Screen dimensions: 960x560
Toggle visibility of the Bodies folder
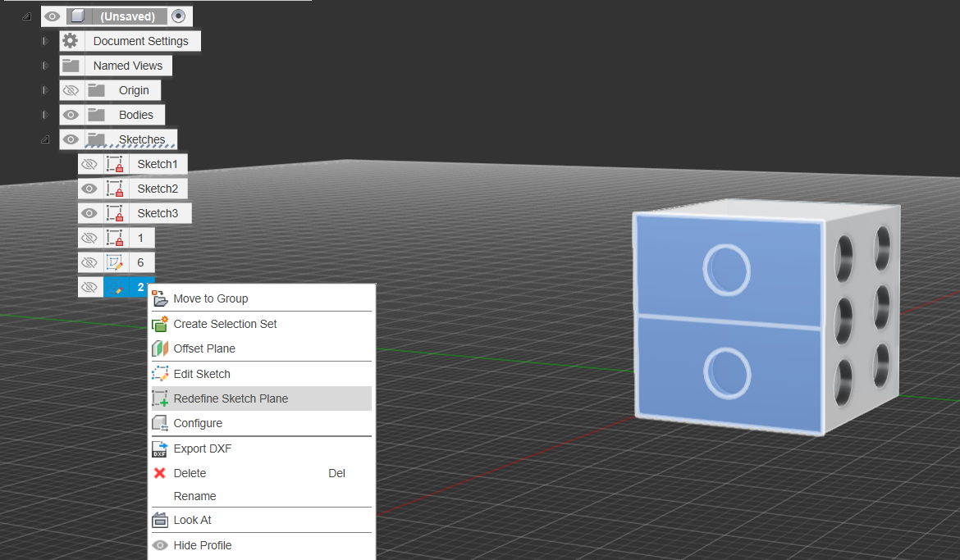pyautogui.click(x=71, y=115)
